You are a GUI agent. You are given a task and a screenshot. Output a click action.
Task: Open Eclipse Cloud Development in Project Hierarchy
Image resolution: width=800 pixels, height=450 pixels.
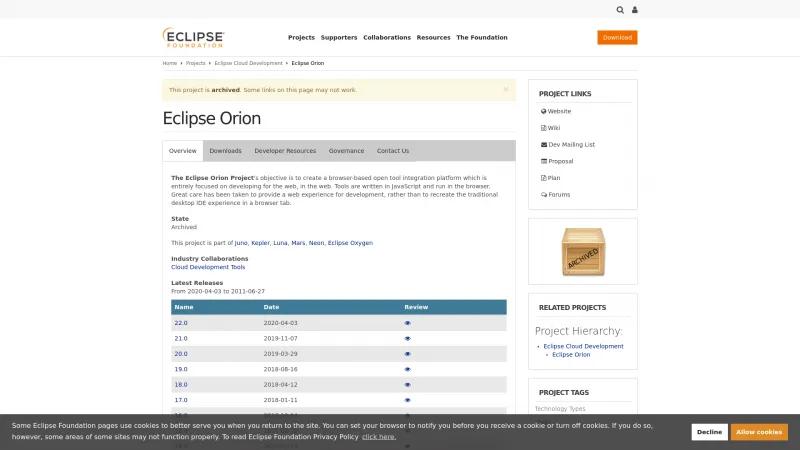[583, 346]
